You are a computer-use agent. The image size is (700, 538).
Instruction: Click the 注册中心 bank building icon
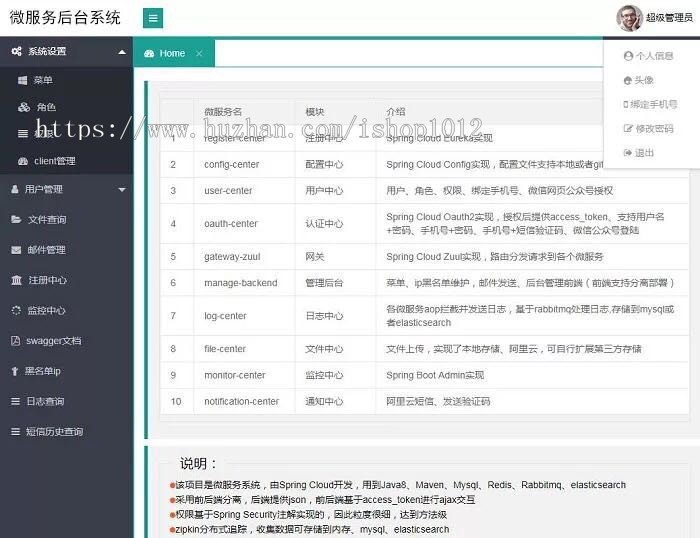click(x=17, y=280)
